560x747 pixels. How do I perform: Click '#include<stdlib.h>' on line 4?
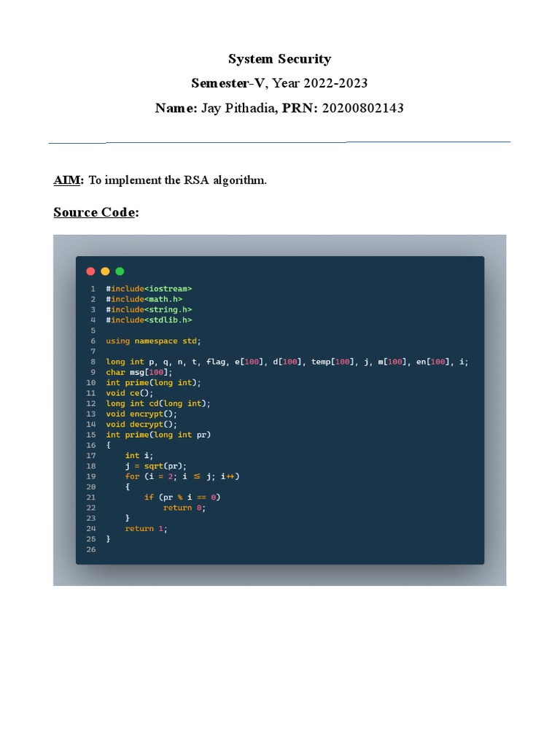click(149, 320)
